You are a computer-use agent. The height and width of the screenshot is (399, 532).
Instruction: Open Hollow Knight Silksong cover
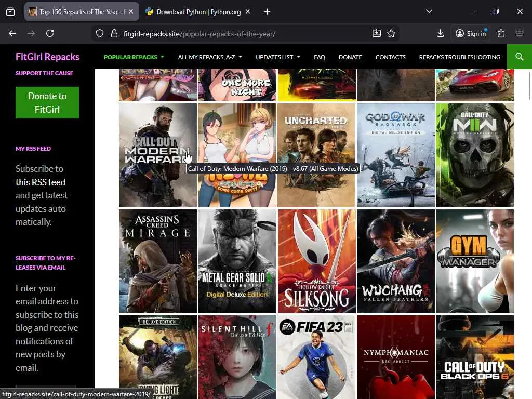[316, 261]
